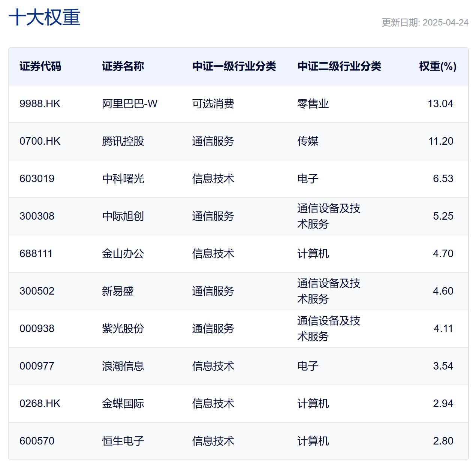Click 计算机 in the 金山办公 row

click(313, 254)
